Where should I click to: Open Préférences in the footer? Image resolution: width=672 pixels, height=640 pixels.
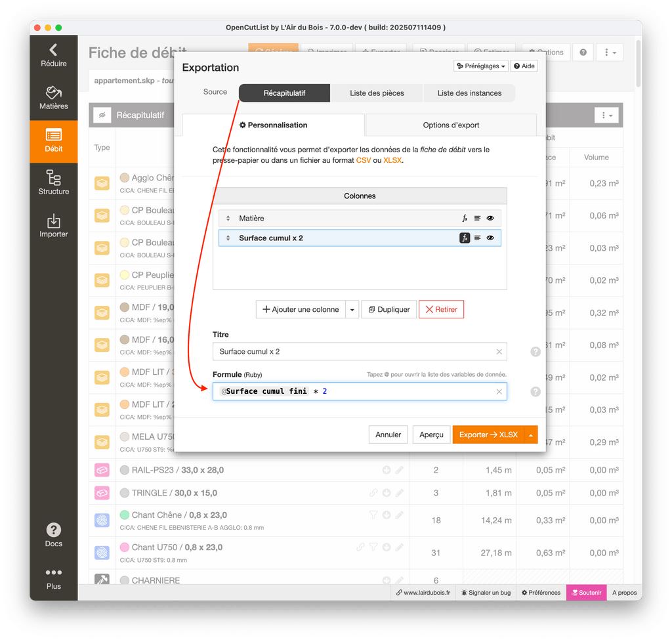click(x=541, y=593)
